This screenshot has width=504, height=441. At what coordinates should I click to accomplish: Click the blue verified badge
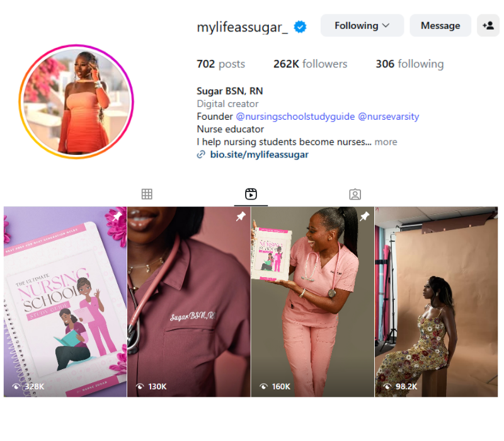coord(301,26)
